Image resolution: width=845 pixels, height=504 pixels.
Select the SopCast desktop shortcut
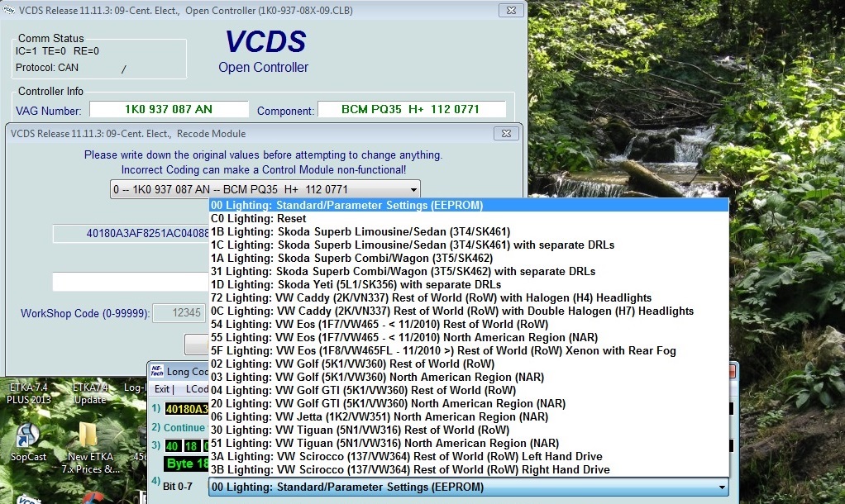point(27,443)
